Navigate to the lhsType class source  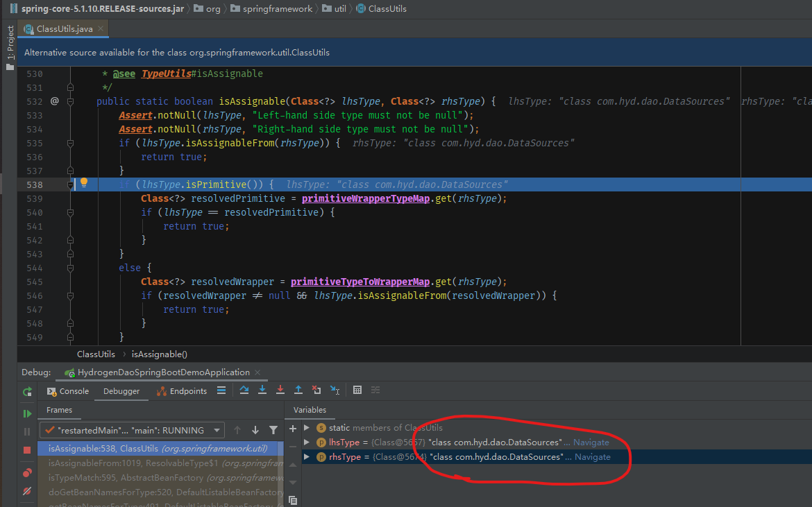(591, 442)
